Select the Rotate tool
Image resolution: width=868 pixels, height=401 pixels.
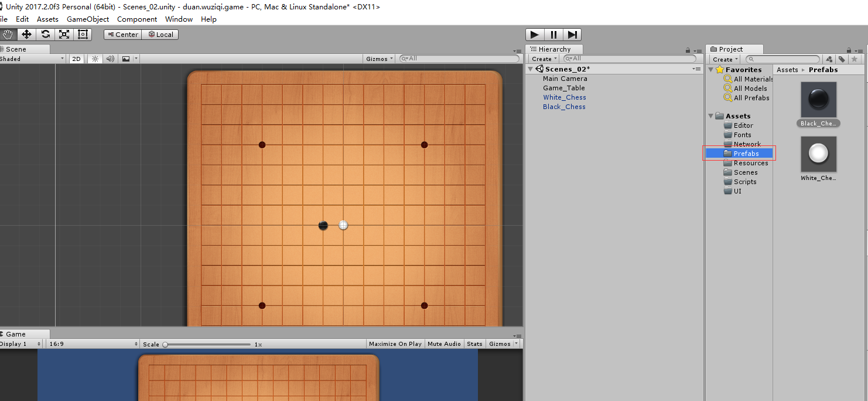tap(45, 34)
